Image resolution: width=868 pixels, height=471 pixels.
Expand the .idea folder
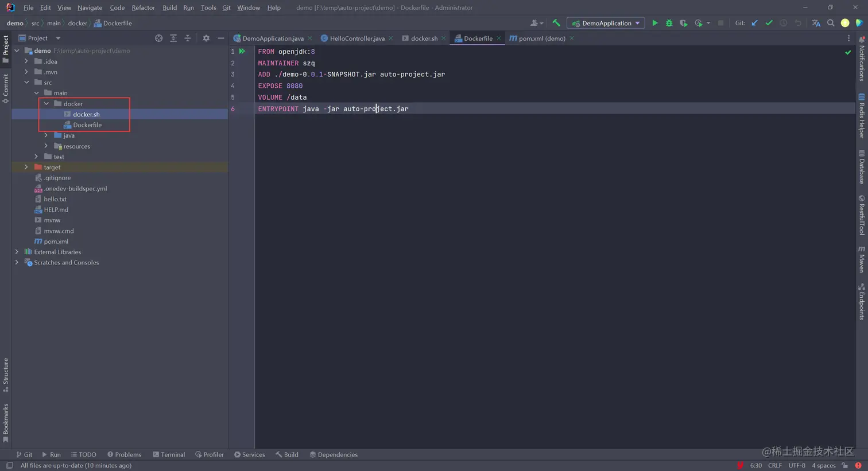[26, 61]
